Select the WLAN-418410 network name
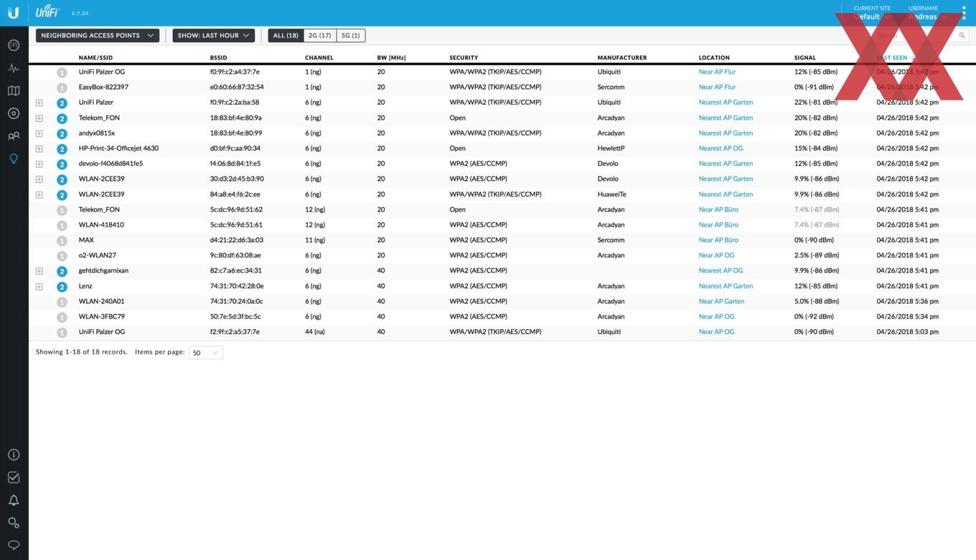The width and height of the screenshot is (976, 560). tap(101, 224)
